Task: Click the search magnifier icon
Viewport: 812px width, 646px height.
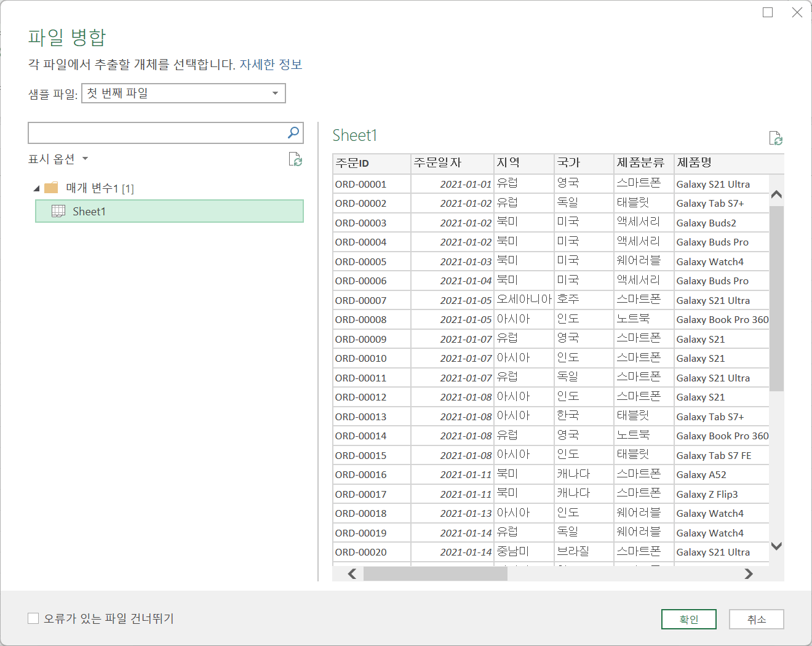Action: tap(293, 132)
